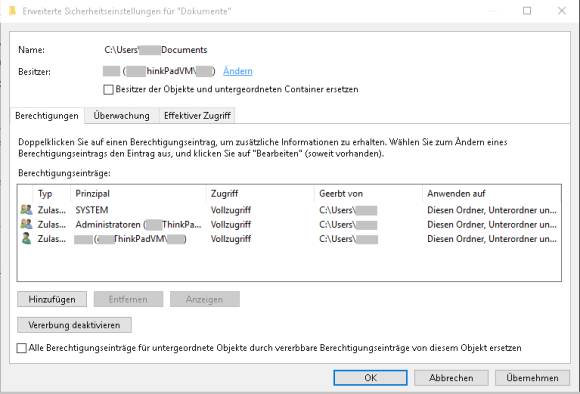Maximize the security settings window
The image size is (580, 394).
point(527,11)
